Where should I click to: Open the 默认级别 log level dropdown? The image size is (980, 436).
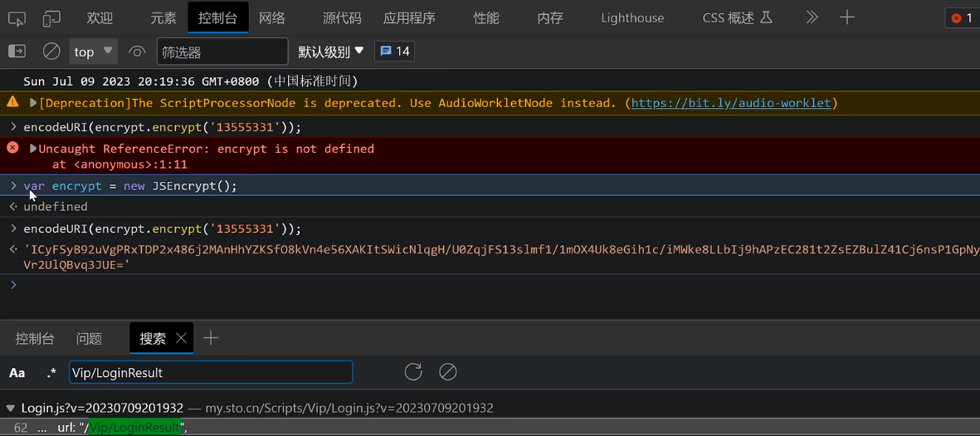tap(331, 51)
